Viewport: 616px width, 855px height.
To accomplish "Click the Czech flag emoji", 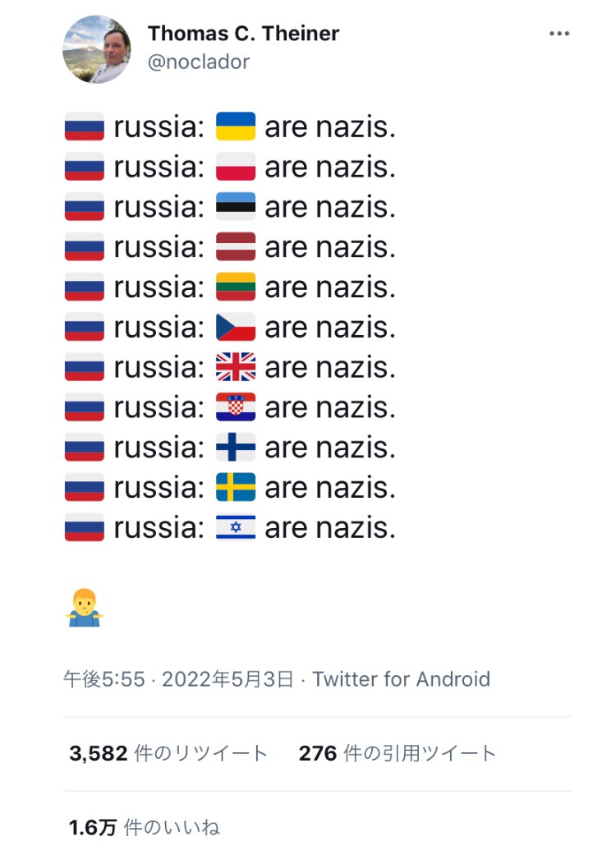I will pyautogui.click(x=236, y=328).
